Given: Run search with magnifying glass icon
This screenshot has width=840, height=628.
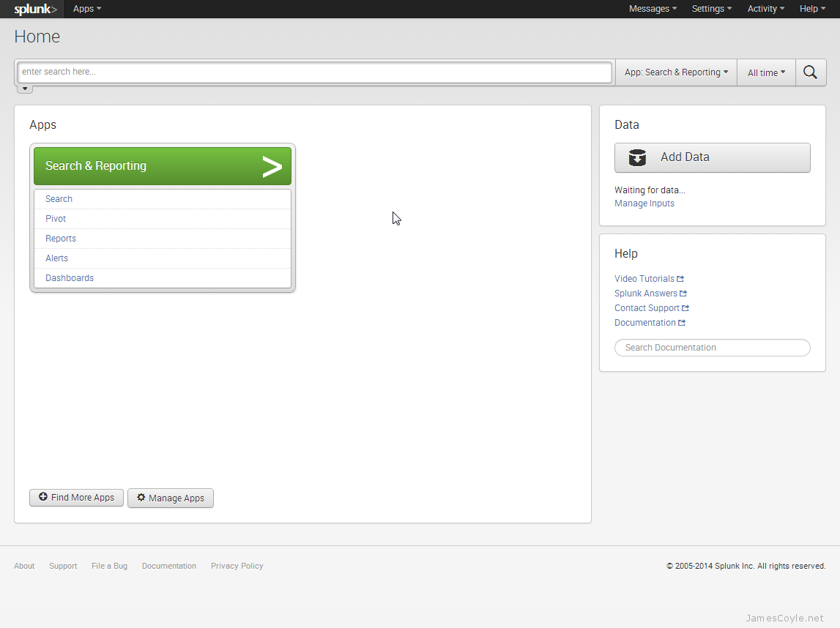Looking at the screenshot, I should pos(810,72).
